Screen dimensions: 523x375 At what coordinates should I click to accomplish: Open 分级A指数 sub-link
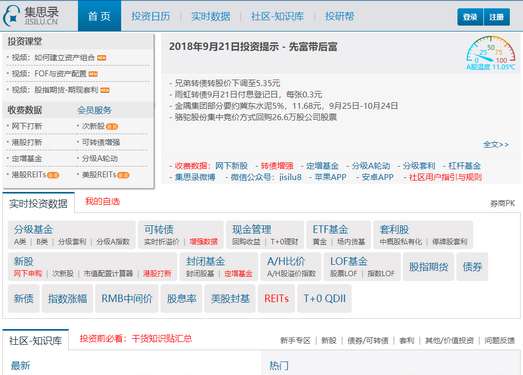(x=113, y=242)
